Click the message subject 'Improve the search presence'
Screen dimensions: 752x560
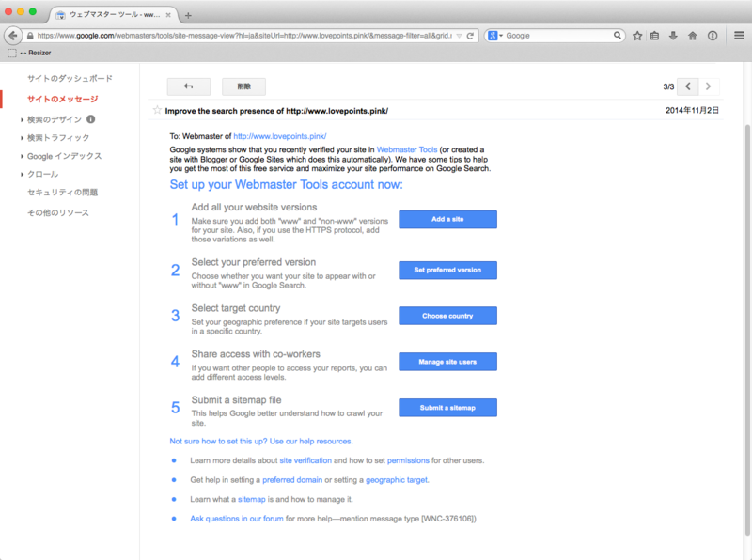pyautogui.click(x=276, y=111)
